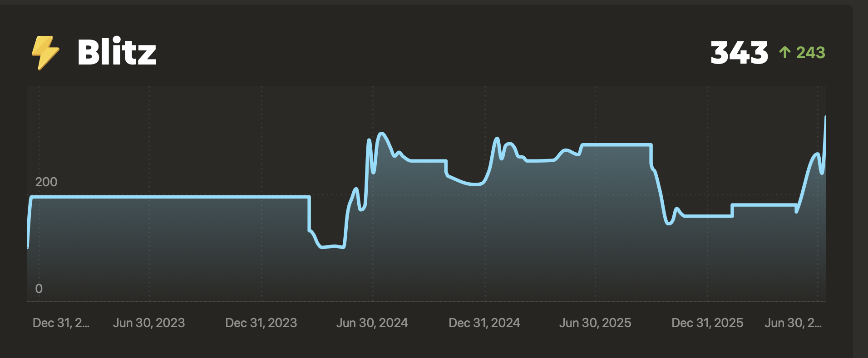The width and height of the screenshot is (868, 358).
Task: Click the final rating peak at chart's right edge
Action: point(825,117)
